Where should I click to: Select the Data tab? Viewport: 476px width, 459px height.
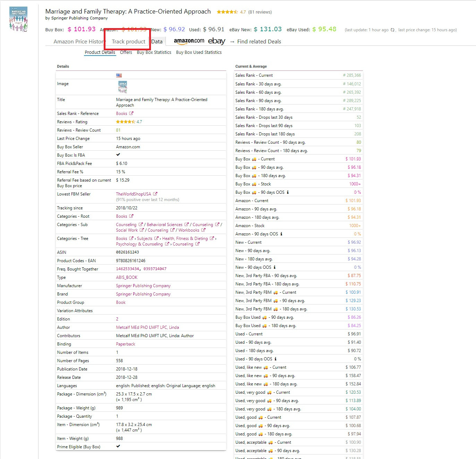(157, 41)
